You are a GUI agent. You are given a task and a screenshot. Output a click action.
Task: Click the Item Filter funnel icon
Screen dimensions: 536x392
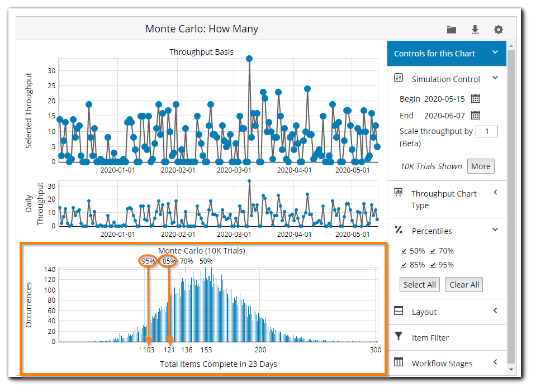click(x=399, y=336)
